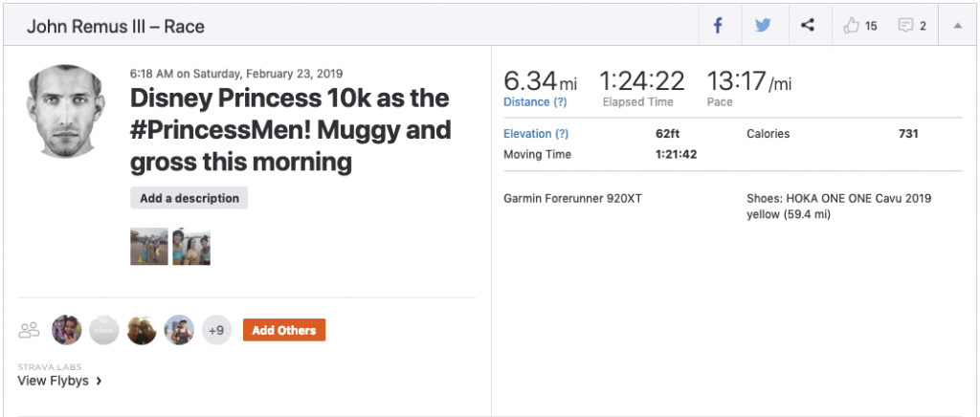980x417 pixels.
Task: Click the group athletes icon
Action: 30,331
